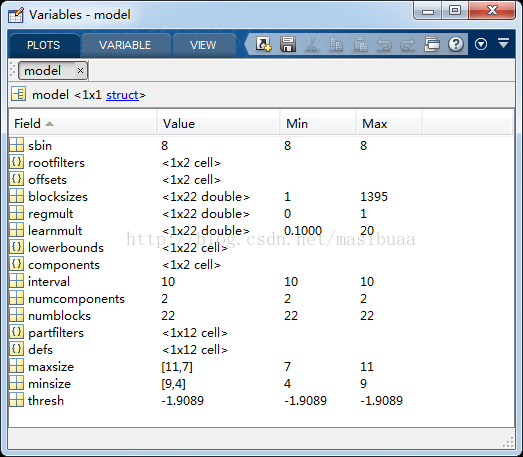
Task: Close the model variable tab
Action: tap(80, 71)
